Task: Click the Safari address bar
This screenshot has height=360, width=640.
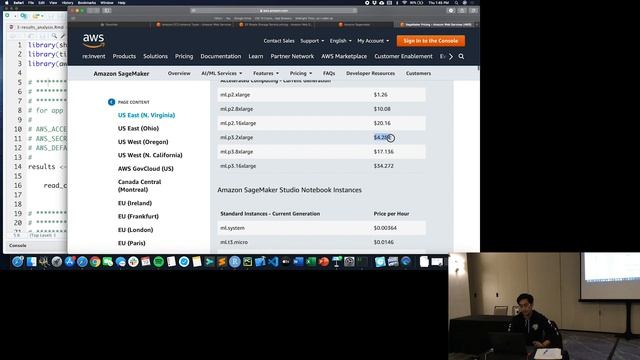Action: coord(274,11)
